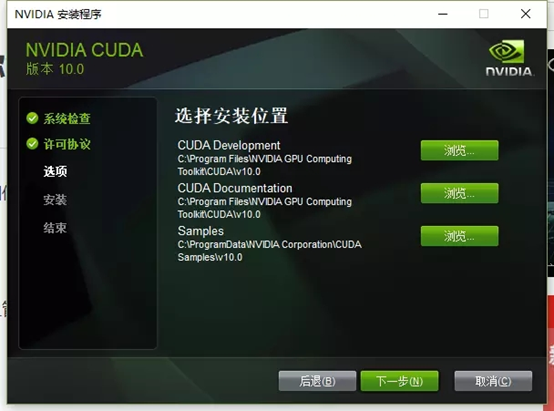Screen dimensions: 554x411
Task: Minimize the NVIDIA installer window
Action: pos(443,14)
